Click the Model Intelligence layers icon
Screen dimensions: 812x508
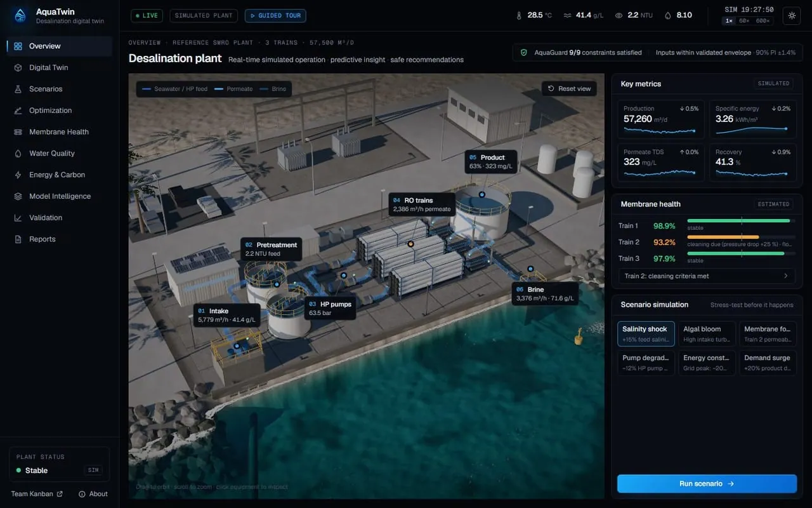[18, 196]
